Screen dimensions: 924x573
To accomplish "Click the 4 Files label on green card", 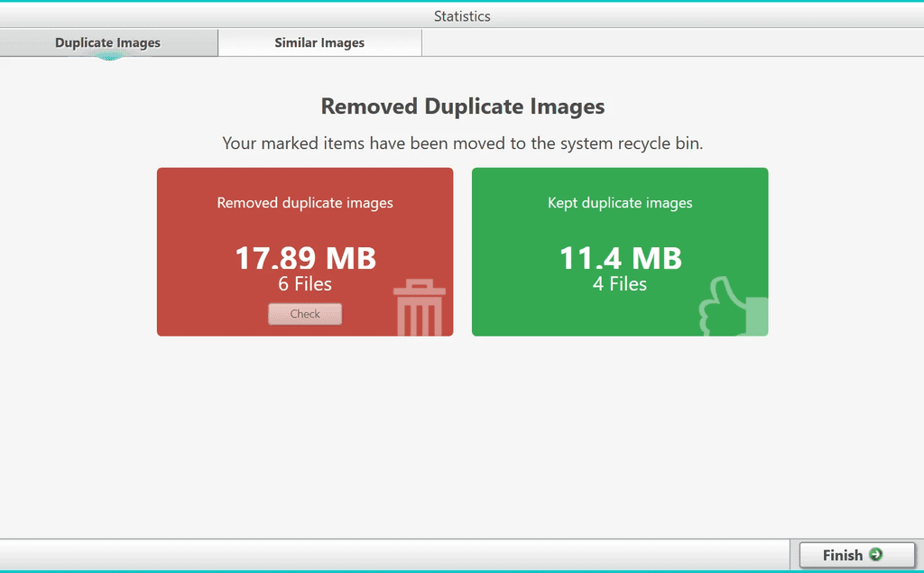I will point(619,283).
